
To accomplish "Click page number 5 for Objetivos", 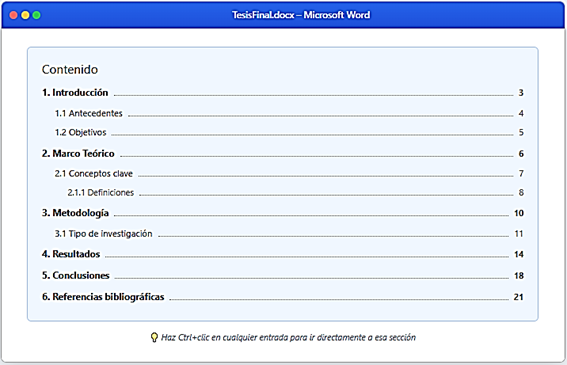I will (521, 132).
